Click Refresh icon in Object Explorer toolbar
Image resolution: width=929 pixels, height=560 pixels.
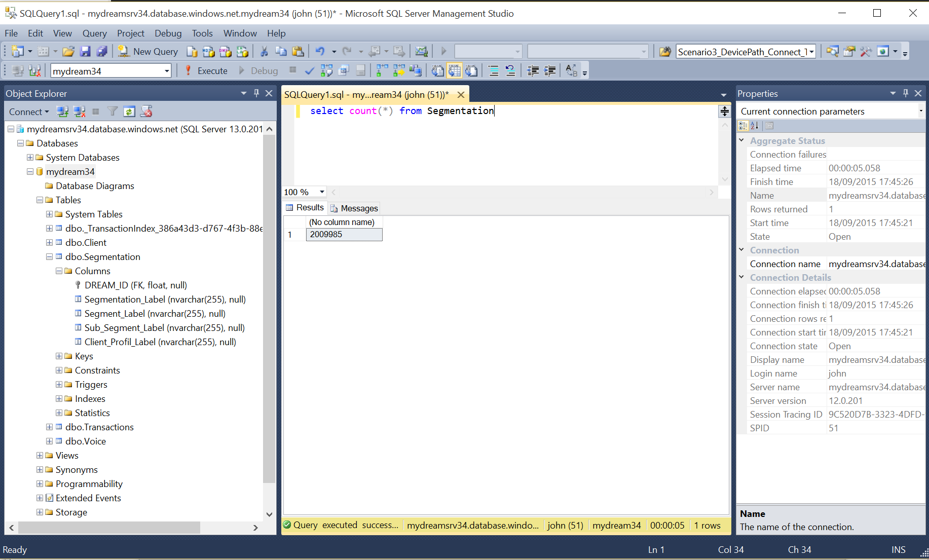[129, 111]
